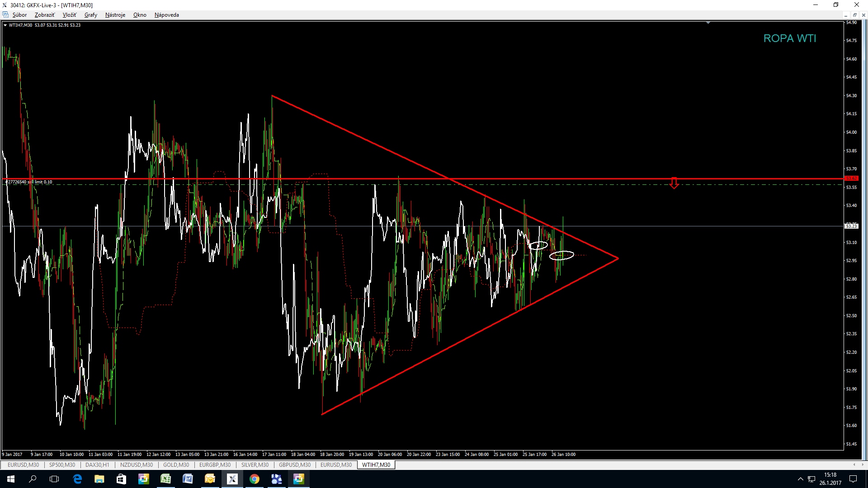Open the Súbor menu

tap(19, 15)
